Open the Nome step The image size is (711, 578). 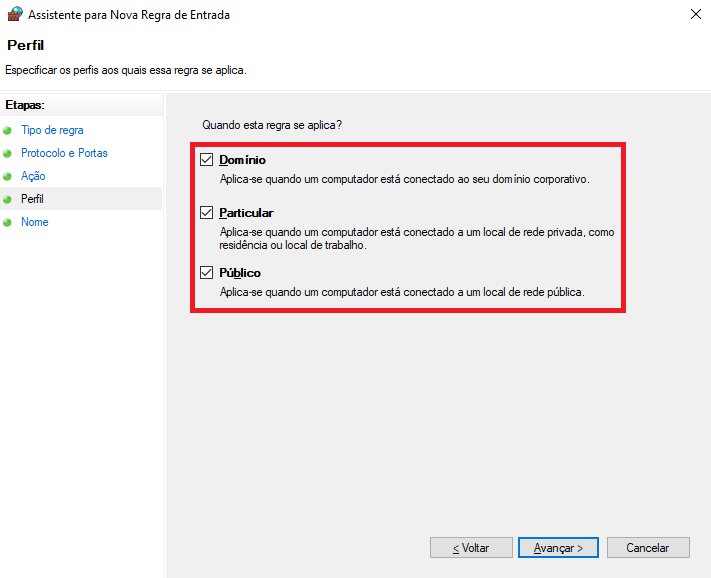34,222
